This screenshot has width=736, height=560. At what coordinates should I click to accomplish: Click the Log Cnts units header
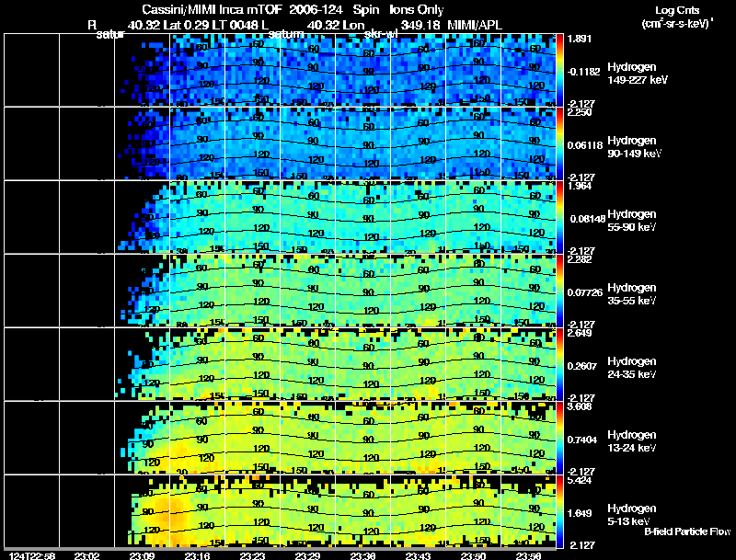click(677, 10)
